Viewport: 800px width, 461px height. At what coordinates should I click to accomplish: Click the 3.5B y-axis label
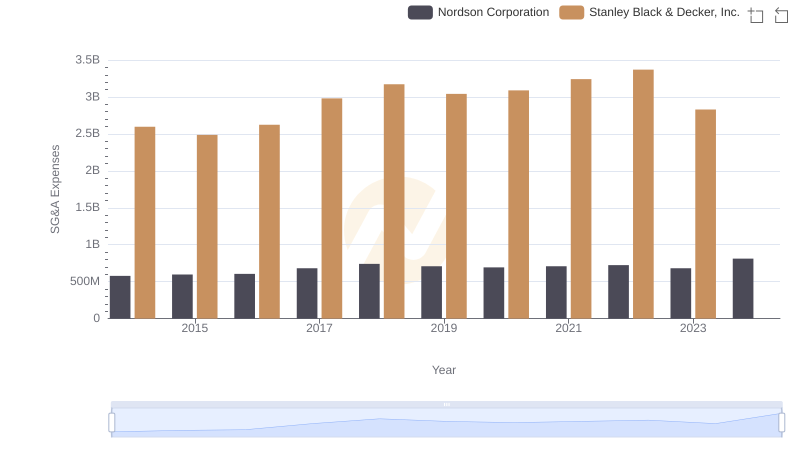click(x=87, y=60)
